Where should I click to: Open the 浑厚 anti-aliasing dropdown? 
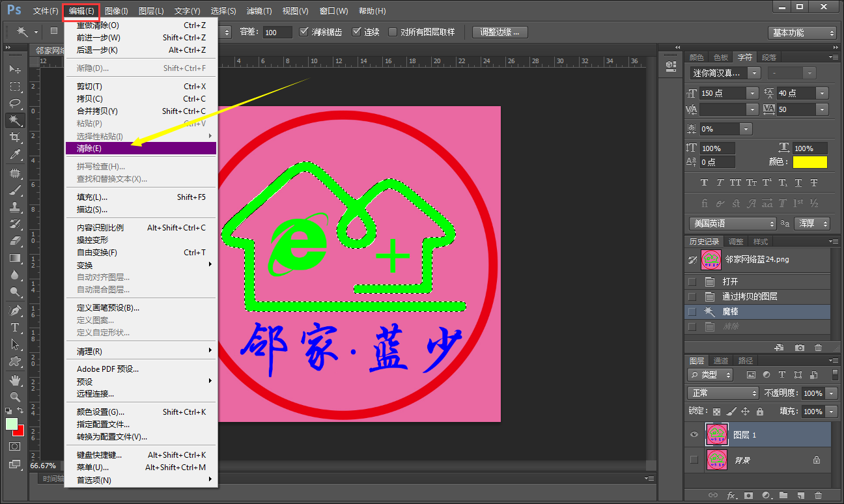[x=813, y=223]
